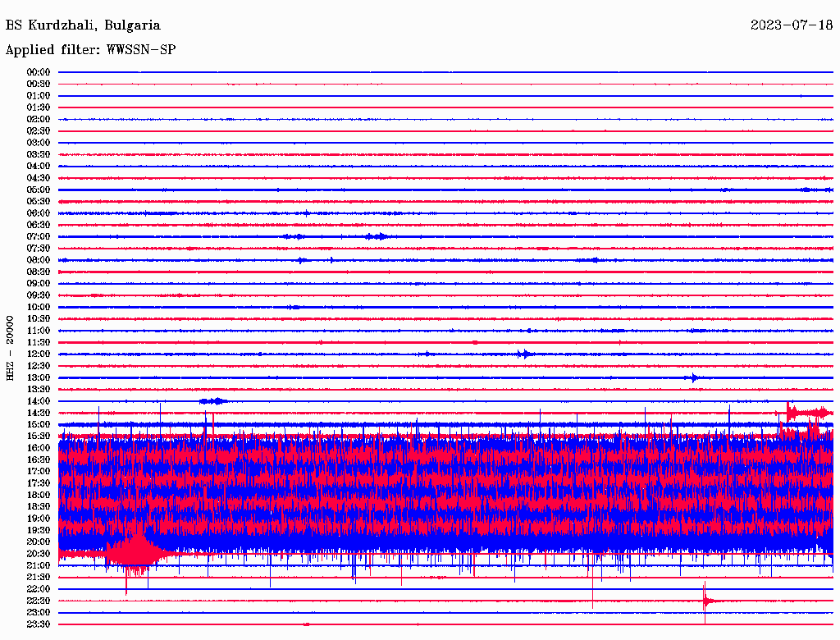Select the 07:00 time label
The image size is (840, 640).
pos(39,236)
